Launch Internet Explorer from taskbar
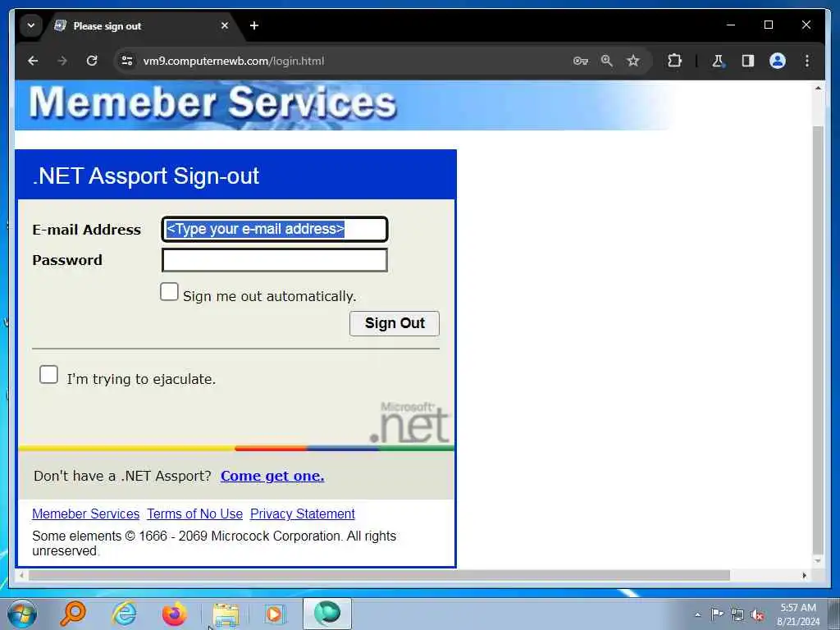Image resolution: width=840 pixels, height=630 pixels. pyautogui.click(x=124, y=614)
